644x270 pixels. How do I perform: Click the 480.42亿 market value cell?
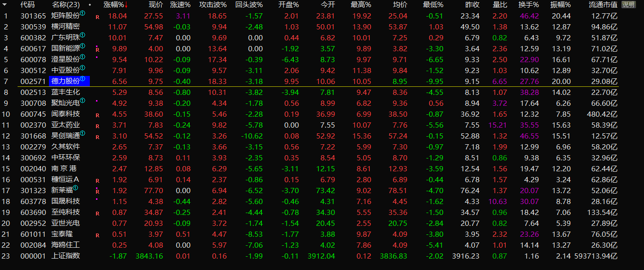[601, 114]
